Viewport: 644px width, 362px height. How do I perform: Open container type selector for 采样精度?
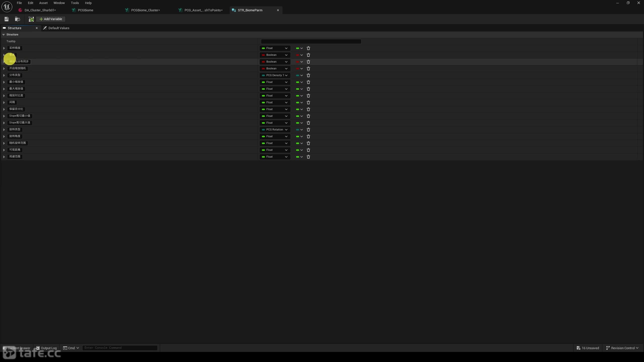coord(299,48)
